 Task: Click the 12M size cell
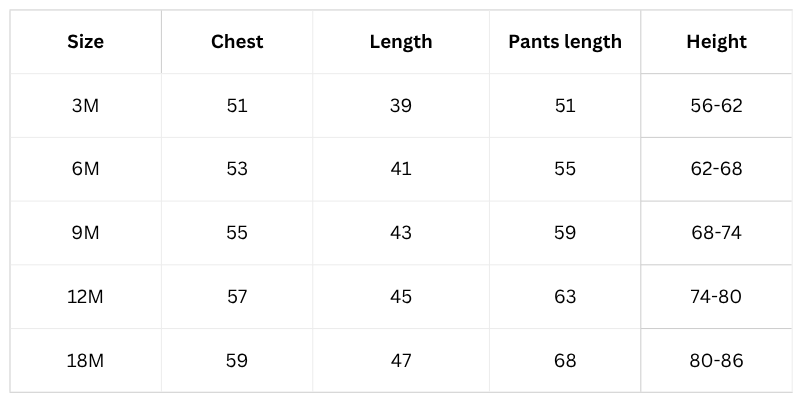pyautogui.click(x=85, y=297)
